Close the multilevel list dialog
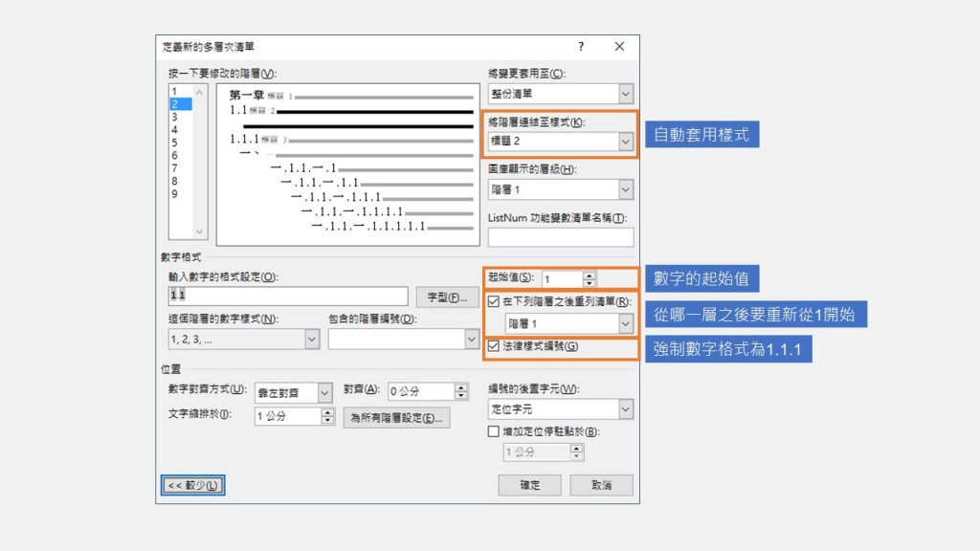This screenshot has width=980, height=551. click(619, 46)
